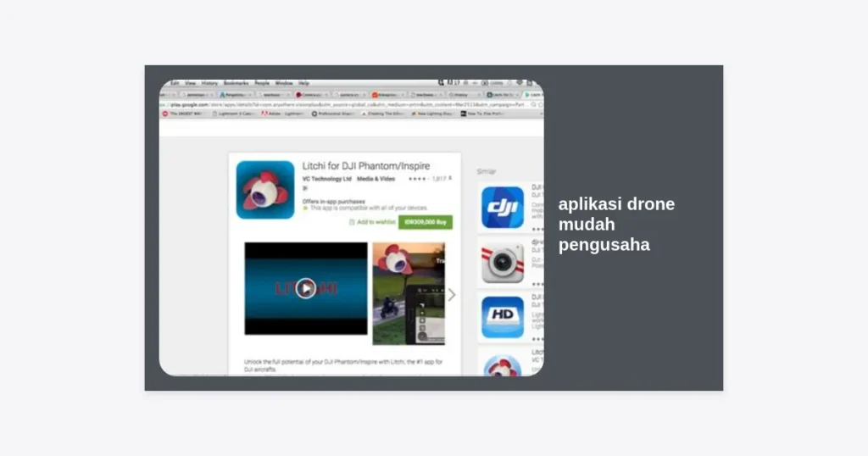Viewport: 868px width, 456px height.
Task: Open the People menu in the menu bar
Action: (262, 83)
